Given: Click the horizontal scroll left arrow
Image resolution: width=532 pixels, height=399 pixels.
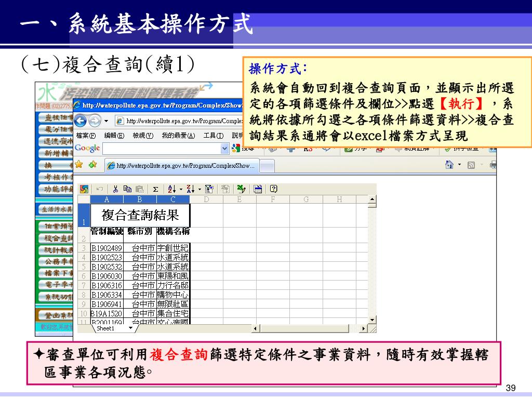Looking at the screenshot, I should (x=256, y=328).
